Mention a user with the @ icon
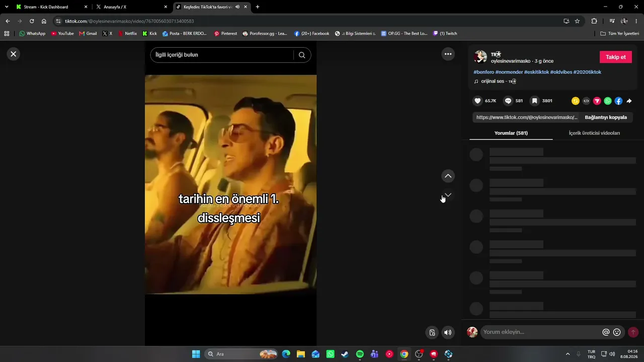The width and height of the screenshot is (644, 362). point(606,332)
